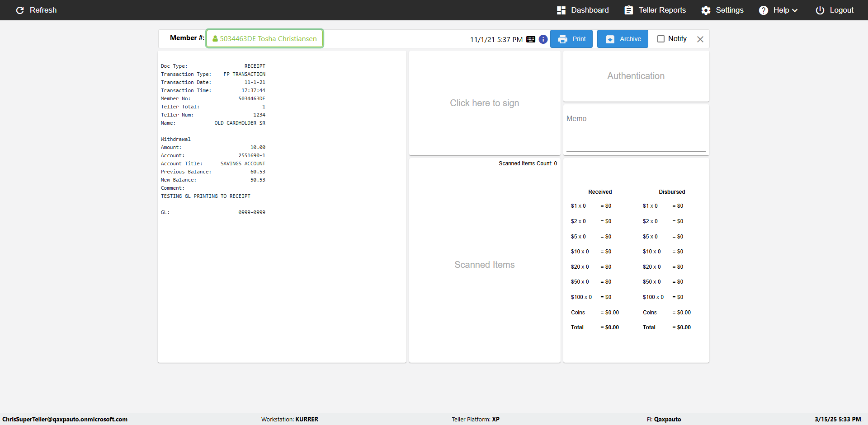Click the 'Click here to sign' area
This screenshot has height=425, width=868.
(x=485, y=103)
